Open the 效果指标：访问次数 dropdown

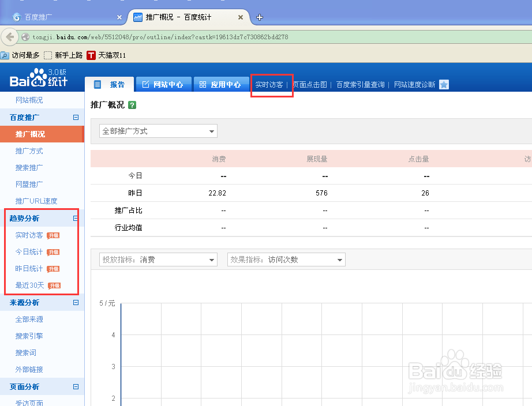tap(286, 260)
